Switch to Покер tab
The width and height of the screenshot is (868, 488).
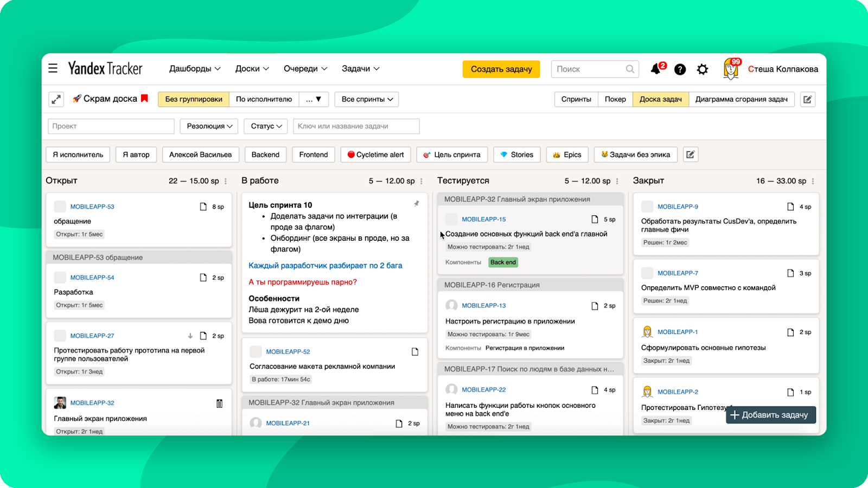[x=615, y=99]
